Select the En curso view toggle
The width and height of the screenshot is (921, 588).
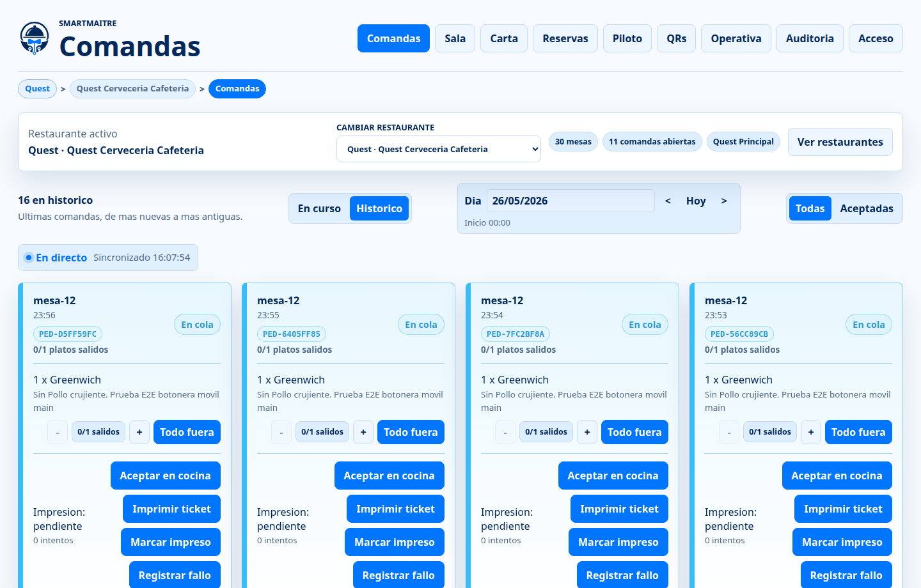[319, 208]
